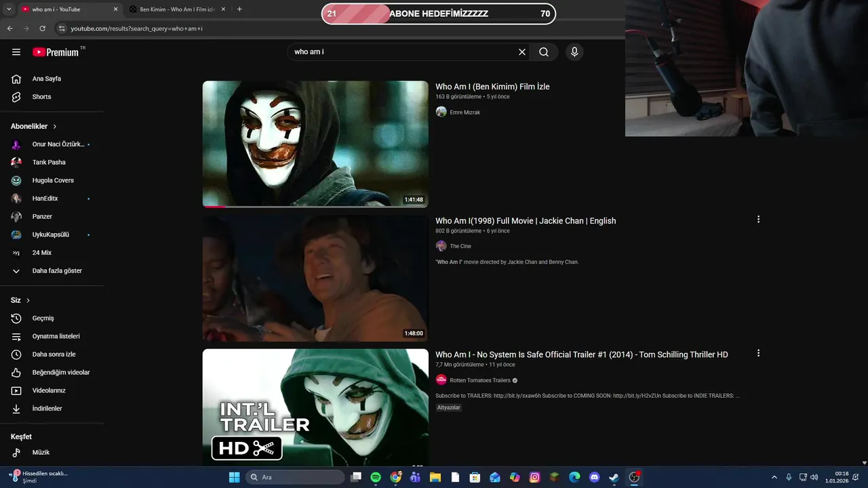Open options menu for Jackie Chan video

pos(758,220)
